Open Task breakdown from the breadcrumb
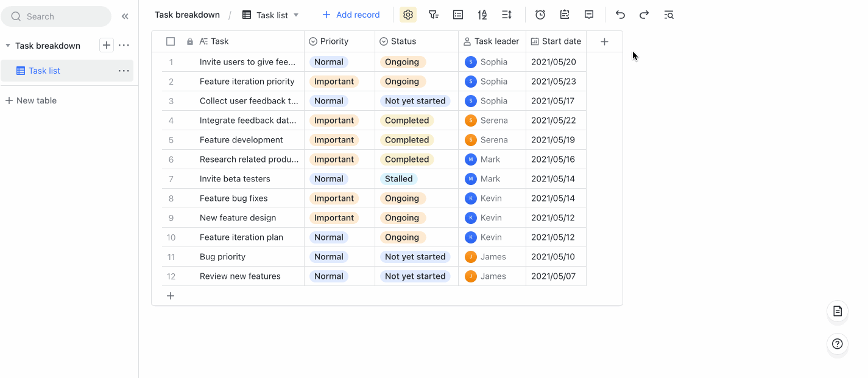Image resolution: width=868 pixels, height=378 pixels. point(186,14)
